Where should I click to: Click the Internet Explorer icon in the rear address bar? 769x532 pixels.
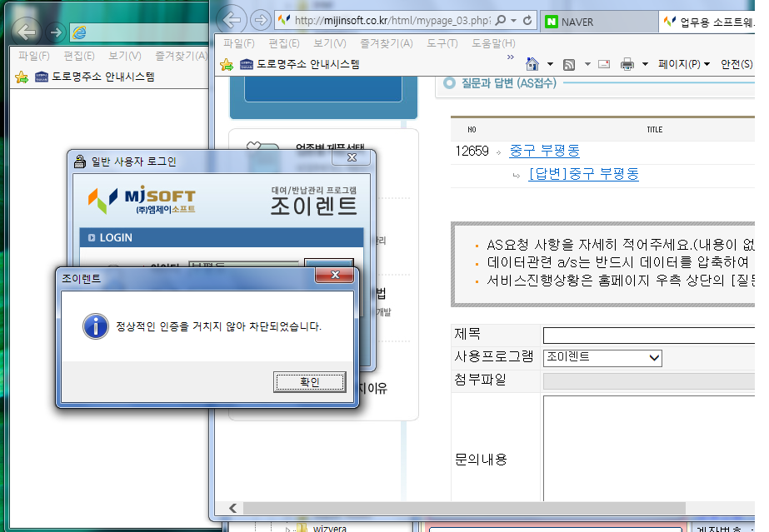coord(79,32)
